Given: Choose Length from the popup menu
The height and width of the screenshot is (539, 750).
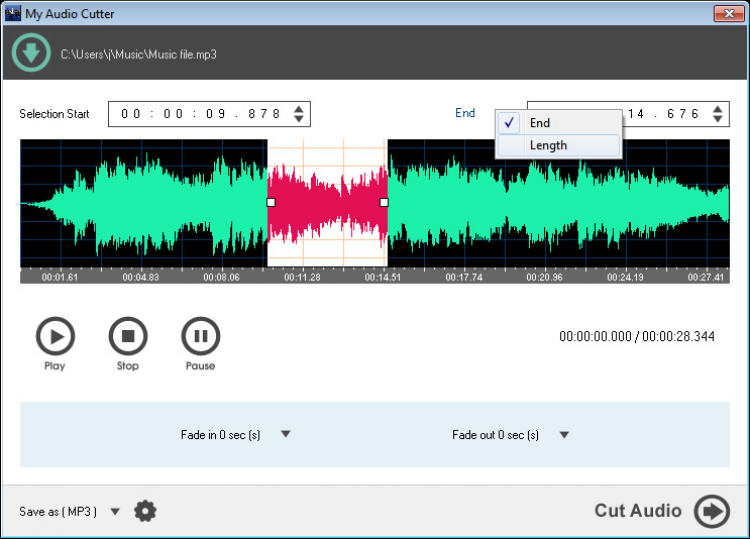Looking at the screenshot, I should pyautogui.click(x=559, y=145).
